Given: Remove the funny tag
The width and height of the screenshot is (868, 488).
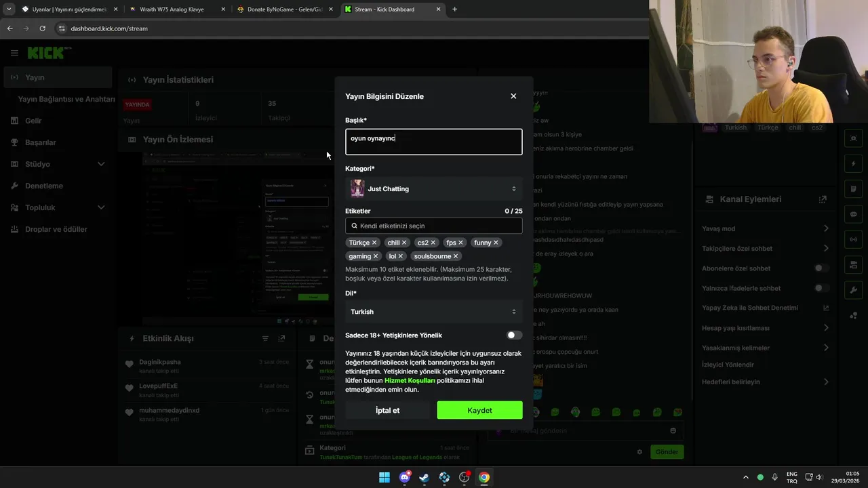Looking at the screenshot, I should pyautogui.click(x=496, y=243).
